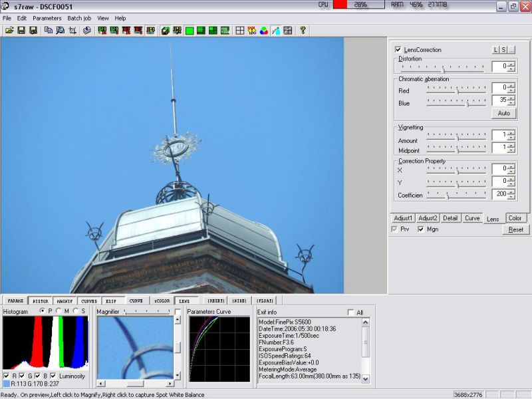Open the Parameters menu
Viewport: 532px width, 399px height.
(47, 18)
